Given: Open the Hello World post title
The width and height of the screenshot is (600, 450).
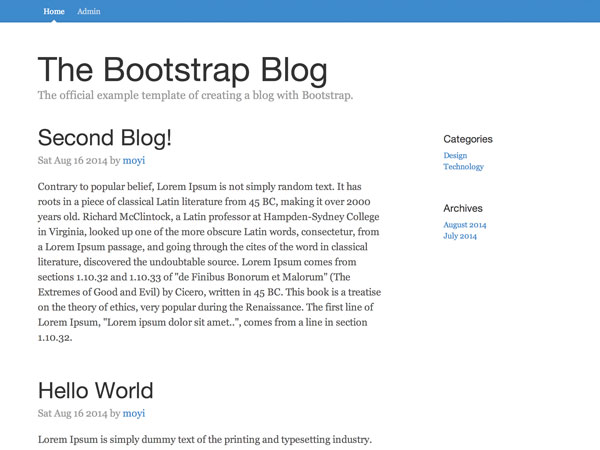Looking at the screenshot, I should 95,391.
